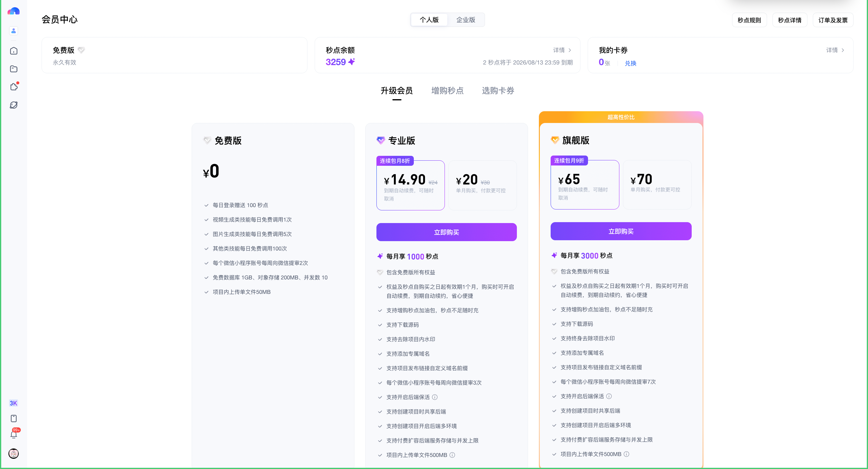The width and height of the screenshot is (868, 469).
Task: Click the 免费版 永久有效 status card
Action: pyautogui.click(x=174, y=55)
